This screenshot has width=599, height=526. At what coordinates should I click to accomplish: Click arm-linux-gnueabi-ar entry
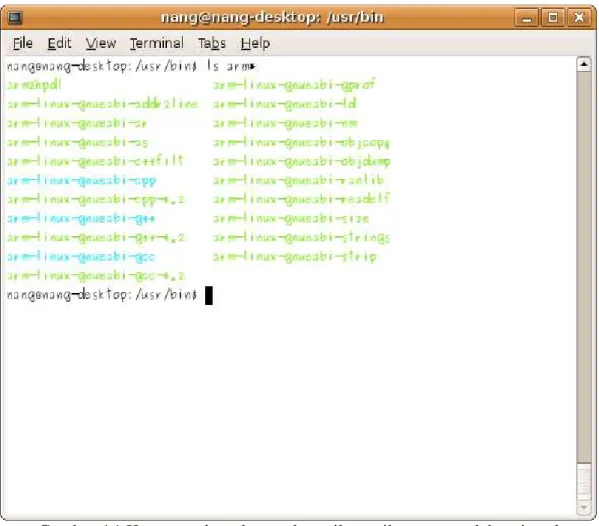tap(77, 123)
